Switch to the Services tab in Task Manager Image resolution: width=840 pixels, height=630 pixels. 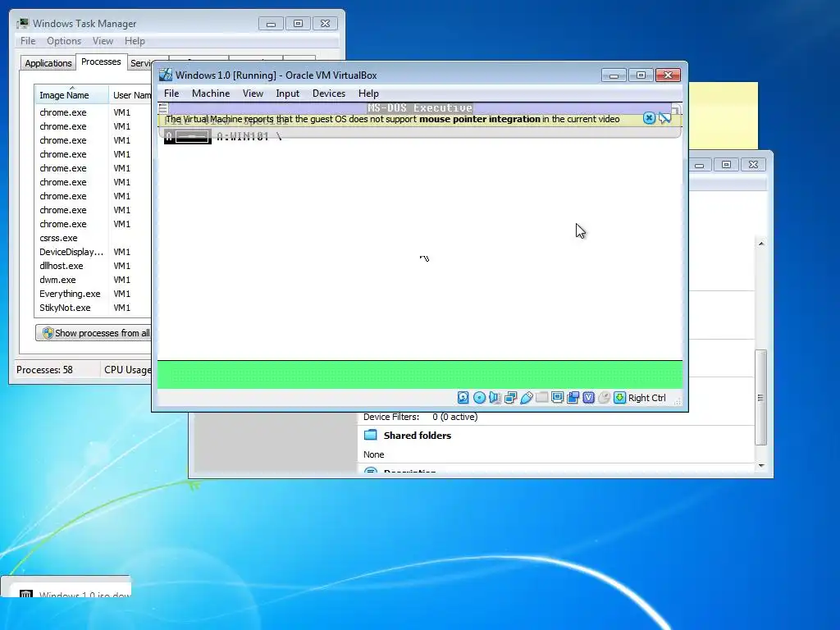click(x=140, y=63)
